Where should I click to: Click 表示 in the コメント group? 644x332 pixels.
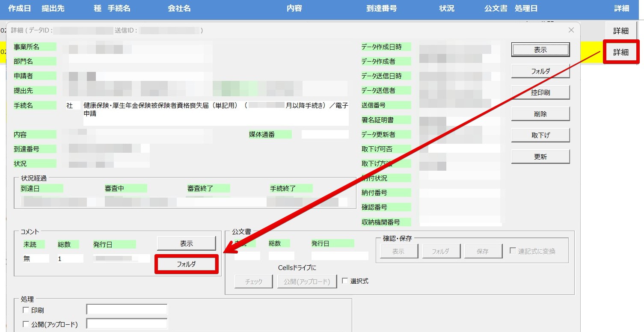(186, 243)
